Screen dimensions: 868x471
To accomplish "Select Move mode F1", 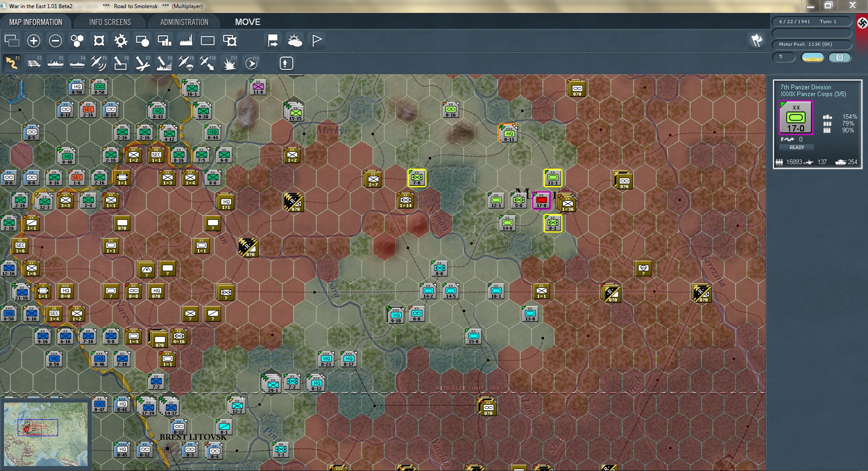I will coord(12,63).
